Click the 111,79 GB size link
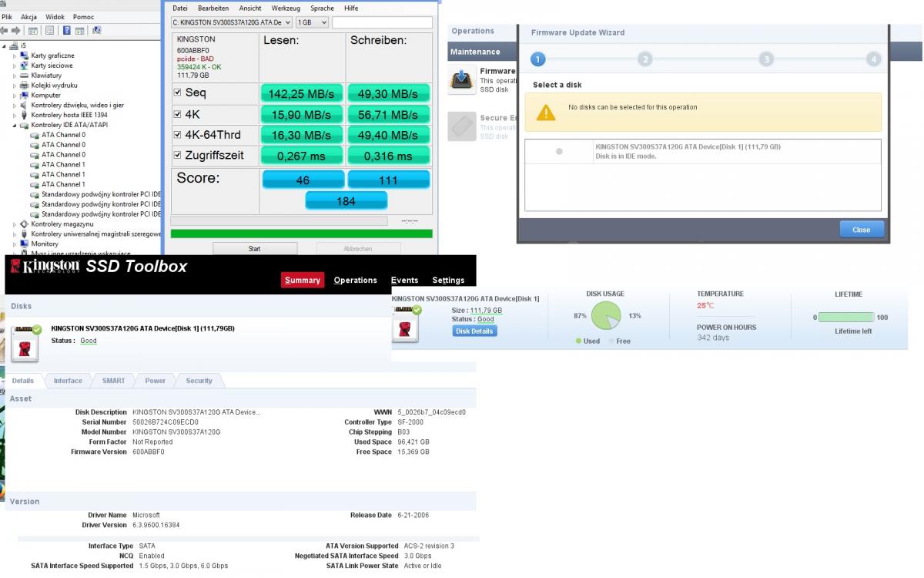This screenshot has width=924, height=578. coord(486,311)
